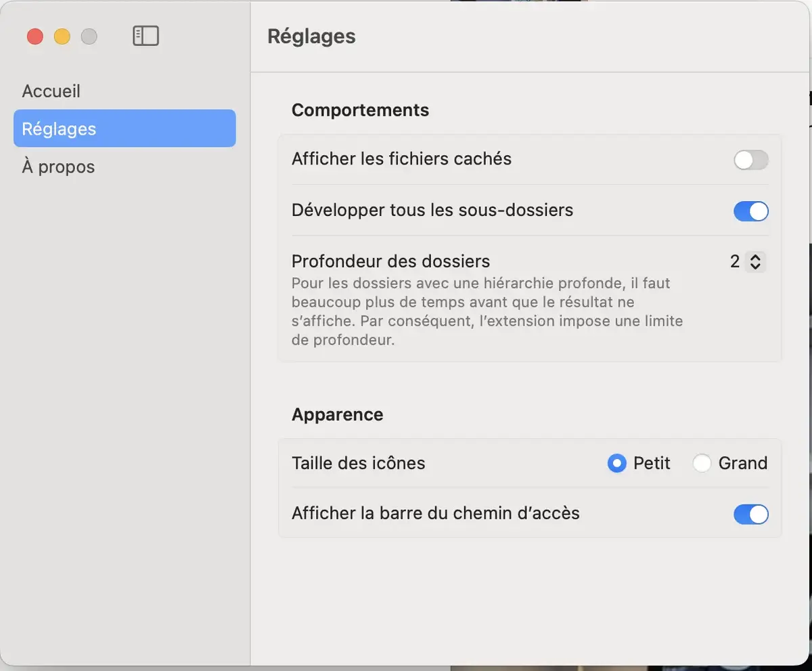812x671 pixels.
Task: Disable "Développer tous les sous-dossiers"
Action: [x=750, y=211]
